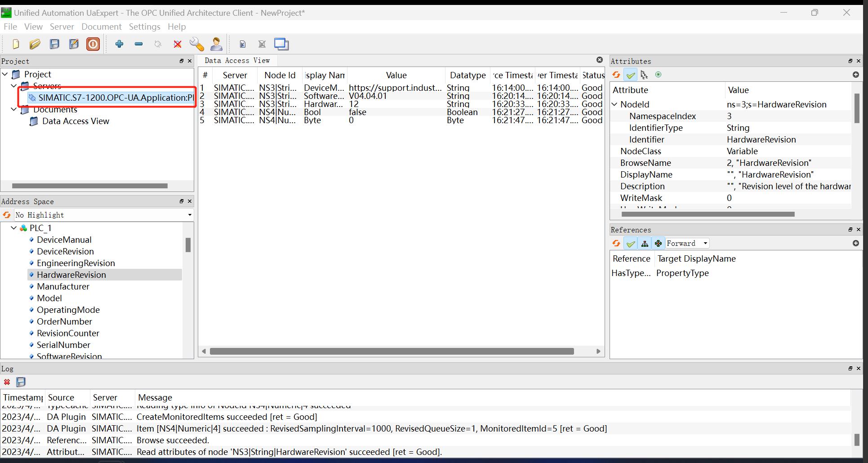
Task: Click the orange power button toolbar icon
Action: pyautogui.click(x=93, y=44)
